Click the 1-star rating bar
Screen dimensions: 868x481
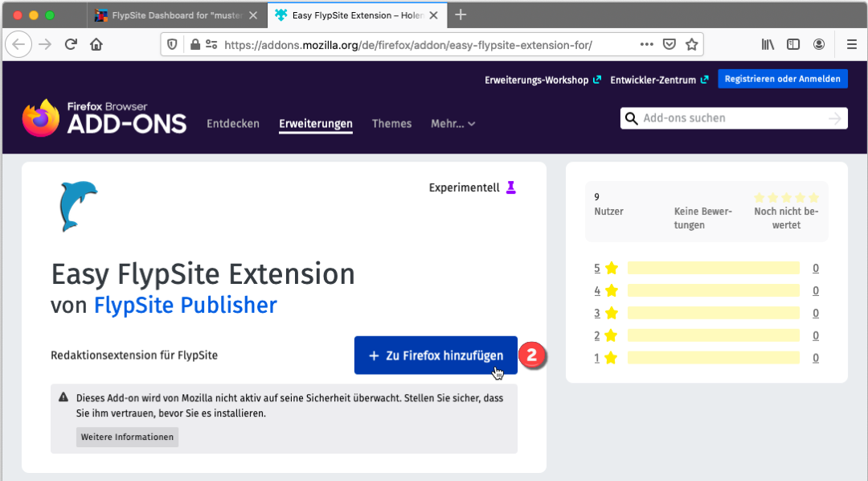pos(714,358)
